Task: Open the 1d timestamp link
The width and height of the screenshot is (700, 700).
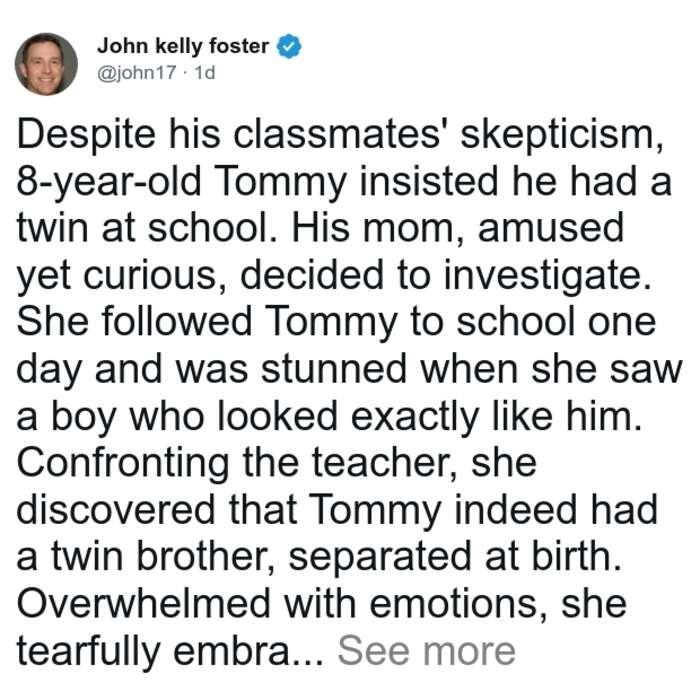Action: pyautogui.click(x=205, y=72)
